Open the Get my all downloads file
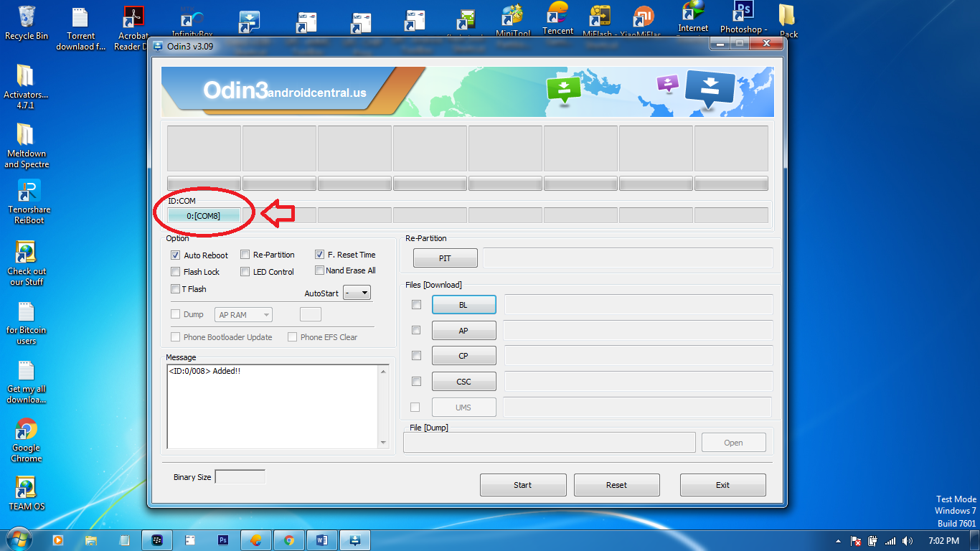Image resolution: width=980 pixels, height=551 pixels. 26,382
